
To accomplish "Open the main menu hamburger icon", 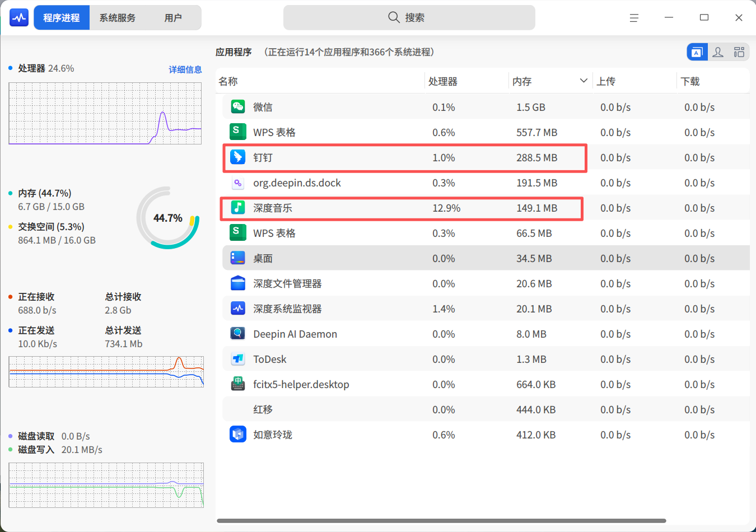I will coord(634,18).
